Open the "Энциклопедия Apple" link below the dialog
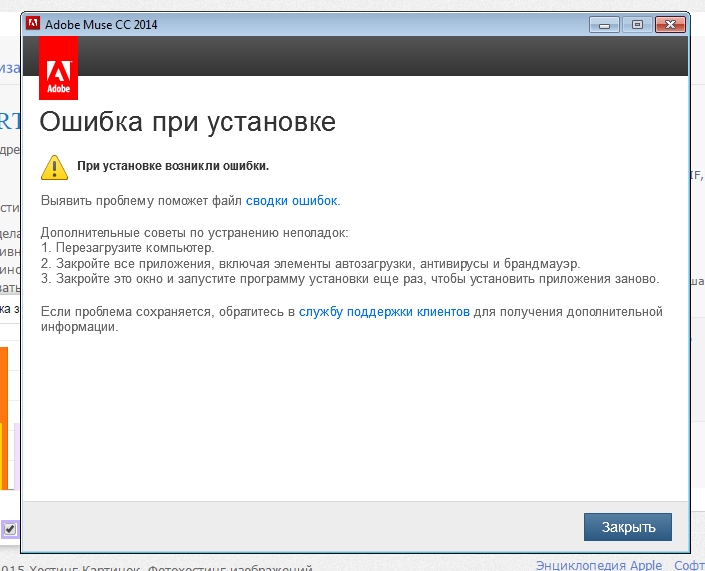705x571 pixels. click(x=599, y=565)
